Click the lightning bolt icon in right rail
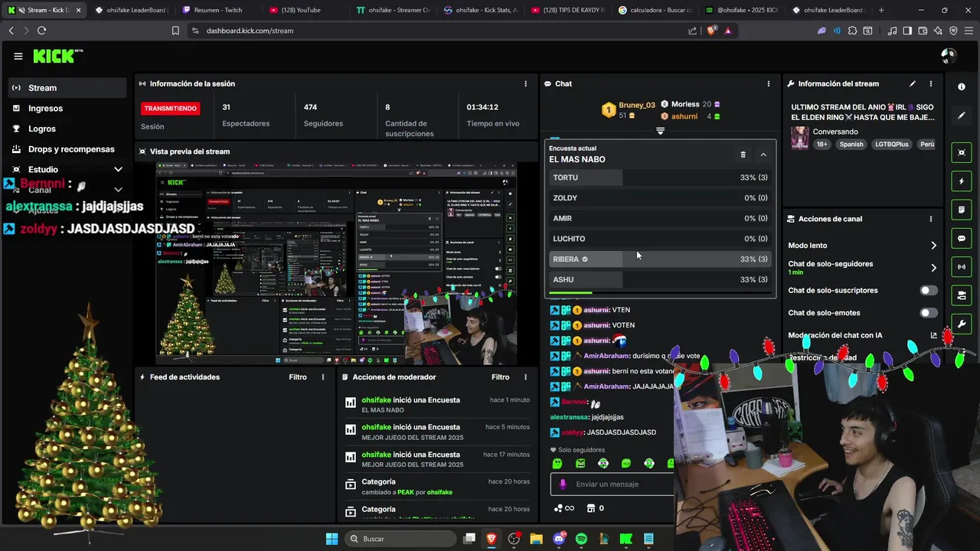The image size is (980, 551). click(x=962, y=181)
